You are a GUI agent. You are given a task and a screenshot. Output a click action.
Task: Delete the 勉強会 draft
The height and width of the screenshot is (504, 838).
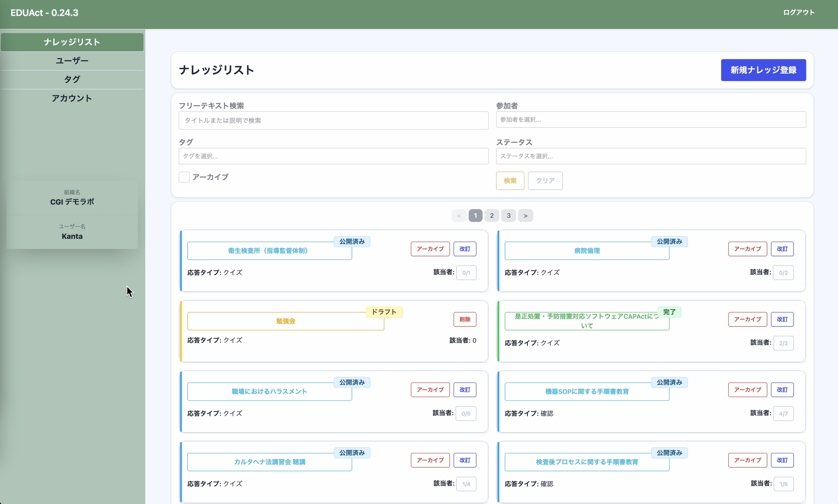click(x=464, y=319)
